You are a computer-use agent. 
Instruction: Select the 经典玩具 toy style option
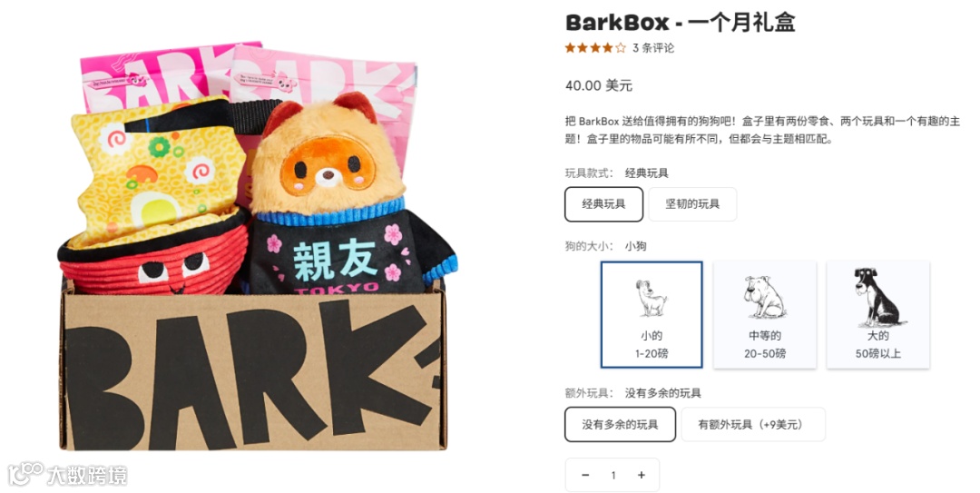pos(603,204)
